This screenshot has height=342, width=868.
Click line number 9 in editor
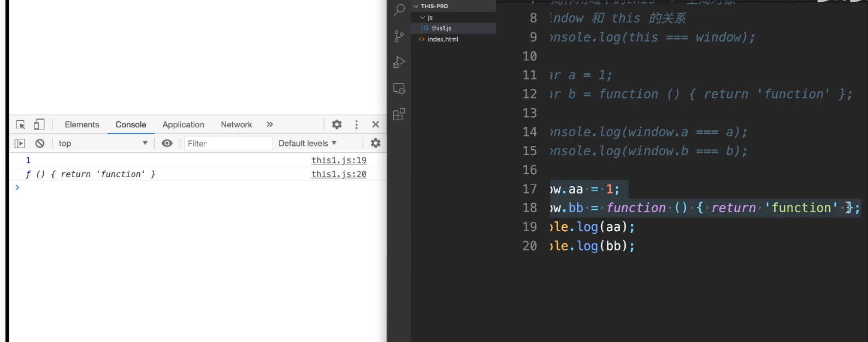pos(534,37)
